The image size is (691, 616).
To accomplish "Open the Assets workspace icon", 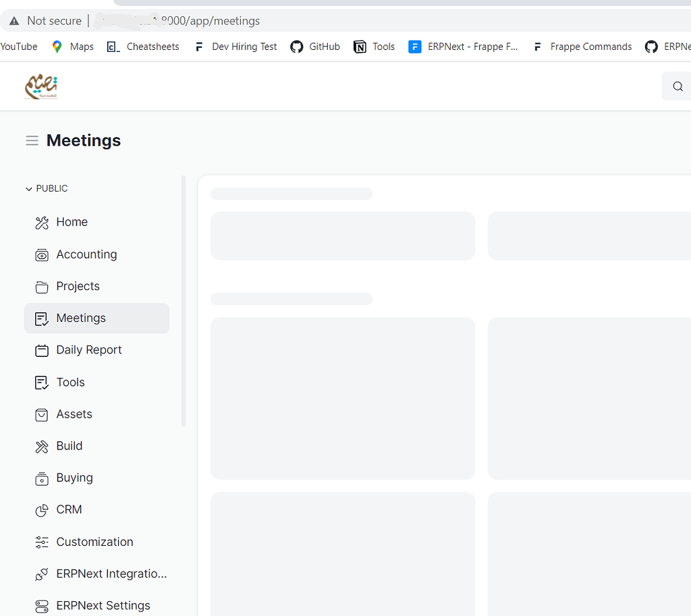I will [41, 414].
